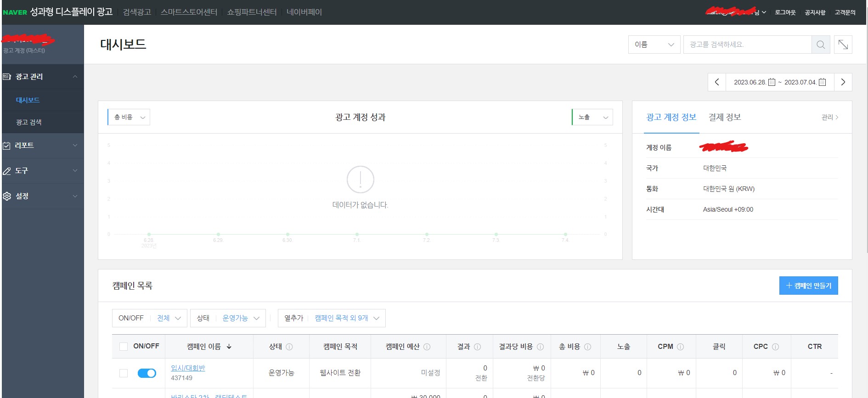Click the search magnifier icon

pyautogui.click(x=821, y=45)
